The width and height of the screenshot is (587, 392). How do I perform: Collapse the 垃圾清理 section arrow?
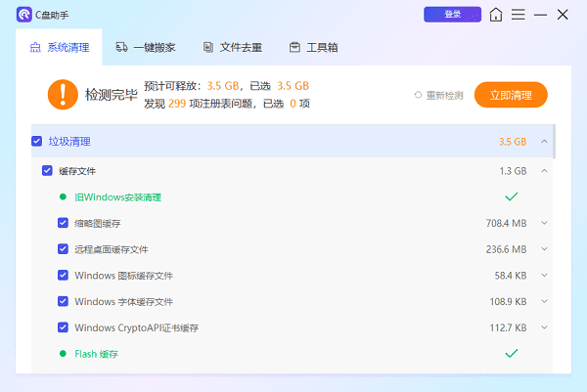(x=545, y=142)
